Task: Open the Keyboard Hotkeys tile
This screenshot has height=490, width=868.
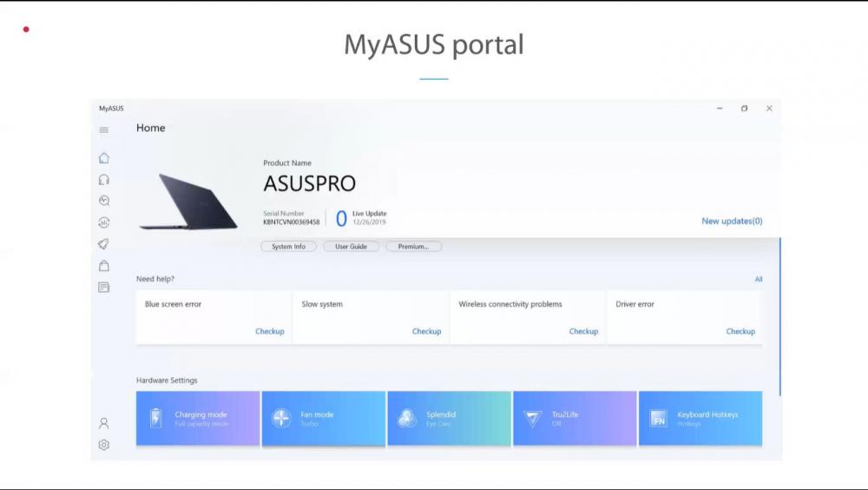Action: (x=700, y=419)
